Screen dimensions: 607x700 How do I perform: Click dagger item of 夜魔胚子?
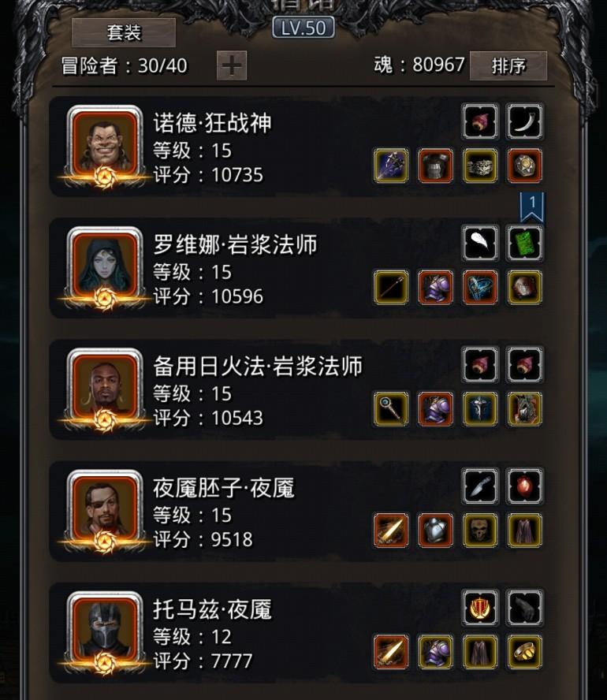tap(480, 486)
